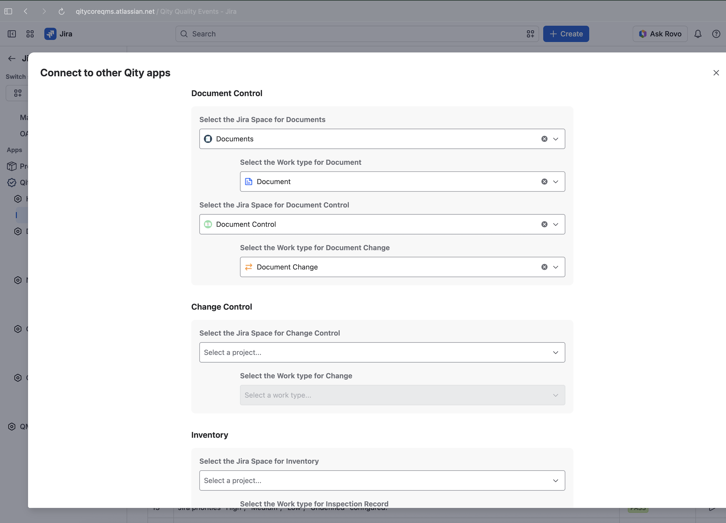Screen dimensions: 726x523
Task: Click the Select the Work type for Change label
Action: tap(296, 376)
